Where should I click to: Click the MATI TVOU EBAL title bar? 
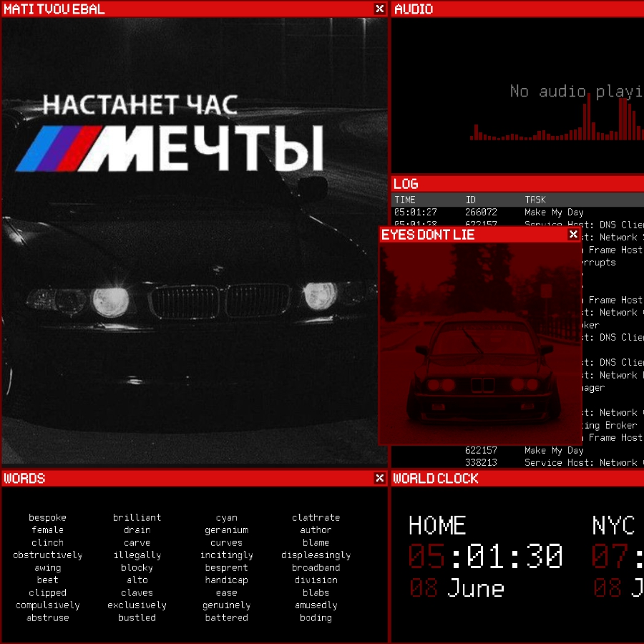195,9
